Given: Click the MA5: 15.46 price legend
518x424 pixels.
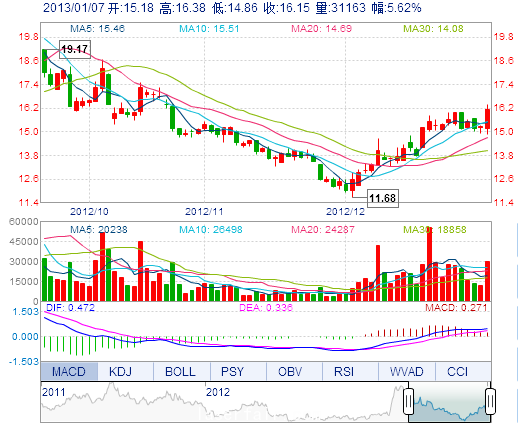Looking at the screenshot, I should (x=97, y=29).
